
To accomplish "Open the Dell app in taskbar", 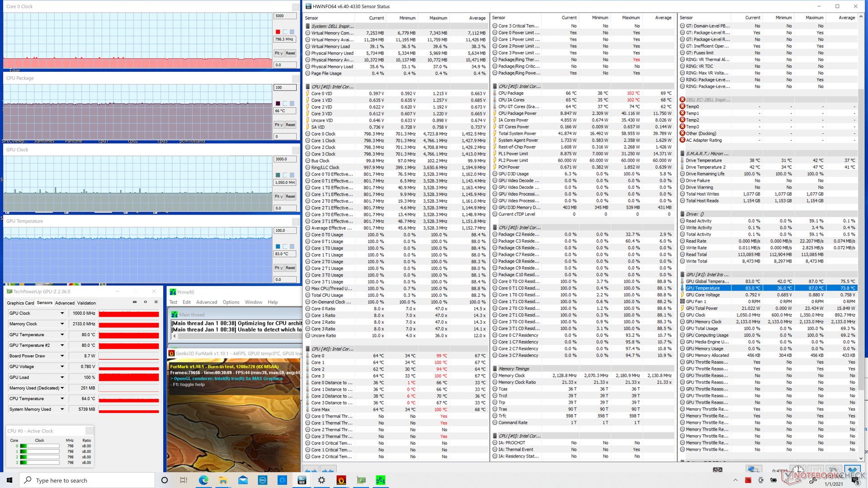I will coord(263,480).
